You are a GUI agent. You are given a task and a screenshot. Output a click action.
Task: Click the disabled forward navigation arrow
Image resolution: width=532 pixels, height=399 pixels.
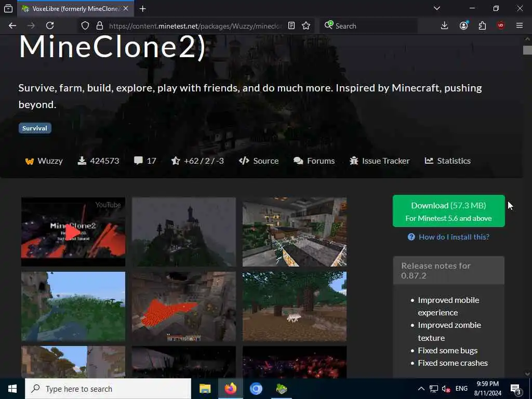pyautogui.click(x=31, y=26)
